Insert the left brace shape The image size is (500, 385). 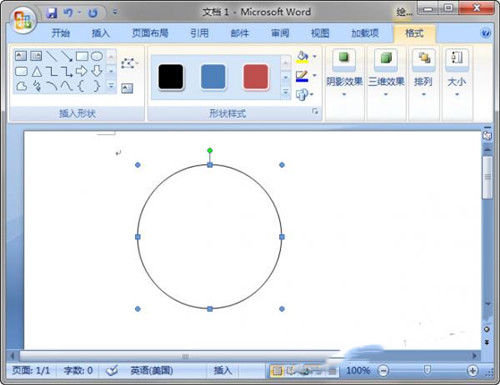coord(81,86)
